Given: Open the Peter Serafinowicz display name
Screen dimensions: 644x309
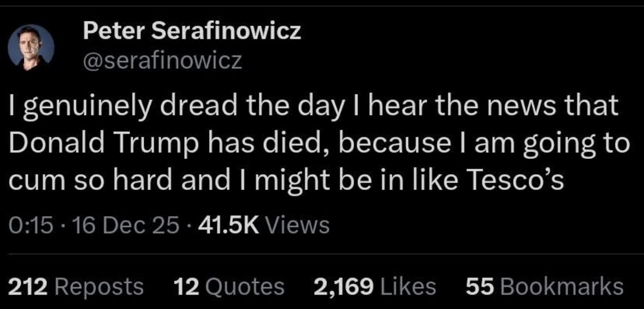Looking at the screenshot, I should pos(192,32).
